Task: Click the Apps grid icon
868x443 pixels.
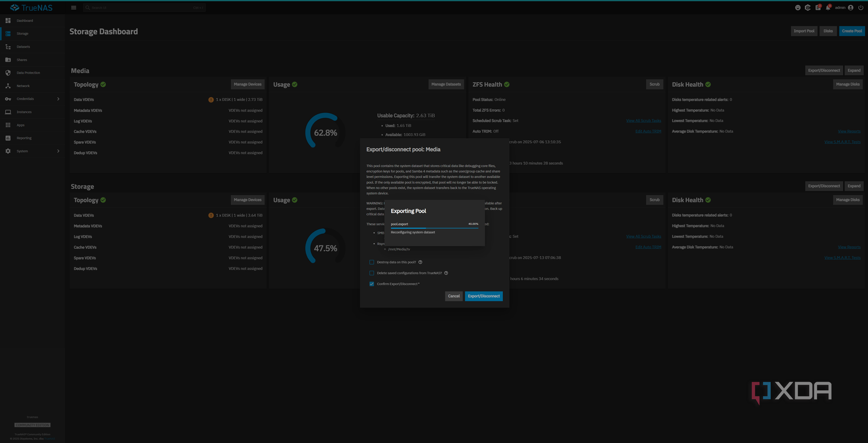Action: point(8,125)
